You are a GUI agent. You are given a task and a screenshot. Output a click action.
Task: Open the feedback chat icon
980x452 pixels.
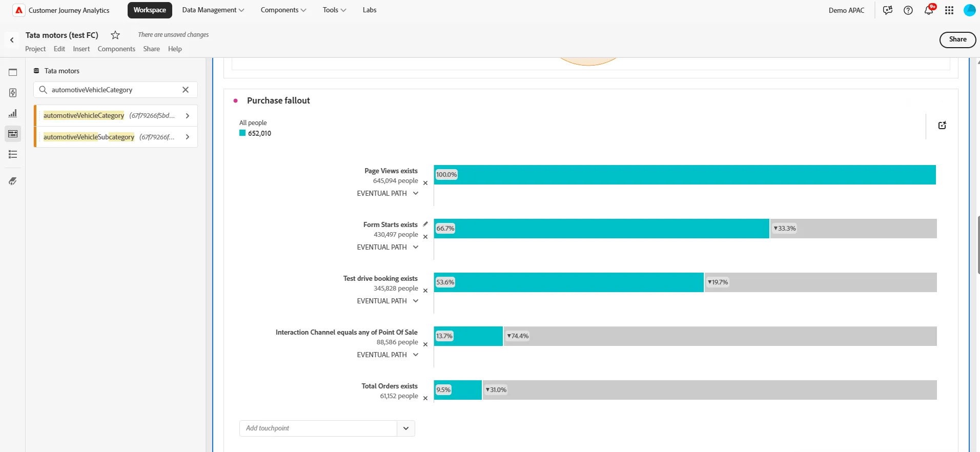coord(888,10)
